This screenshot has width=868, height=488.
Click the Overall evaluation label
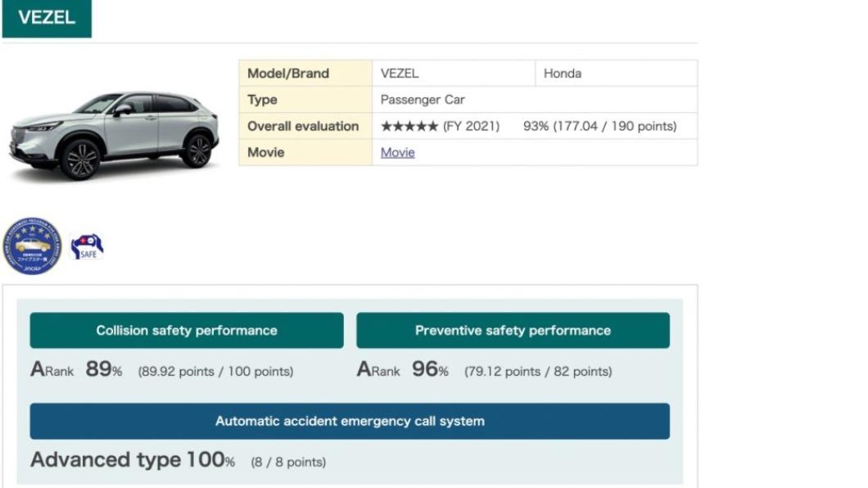(303, 126)
